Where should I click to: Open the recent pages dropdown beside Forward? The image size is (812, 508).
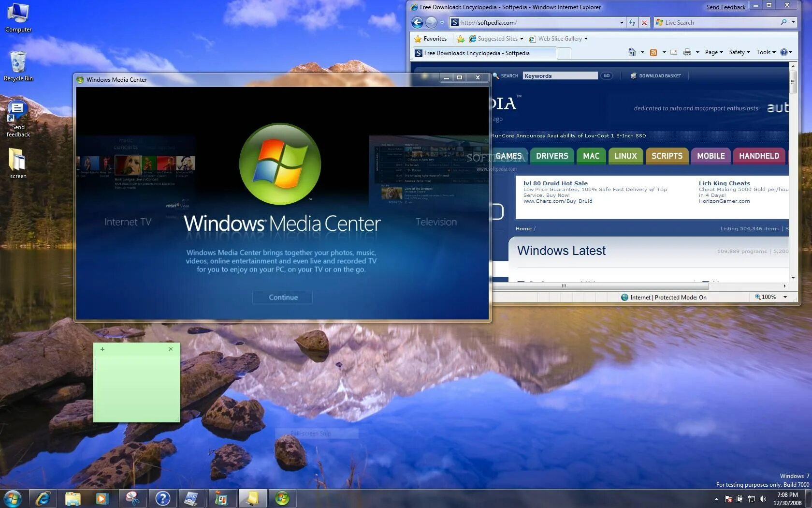(442, 23)
